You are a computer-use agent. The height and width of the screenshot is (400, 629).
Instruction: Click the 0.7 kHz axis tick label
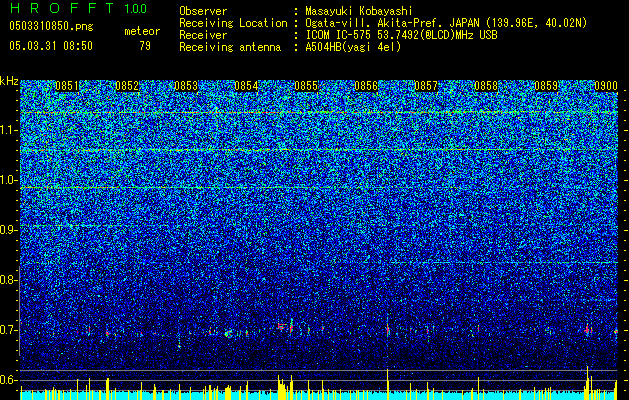pos(7,330)
